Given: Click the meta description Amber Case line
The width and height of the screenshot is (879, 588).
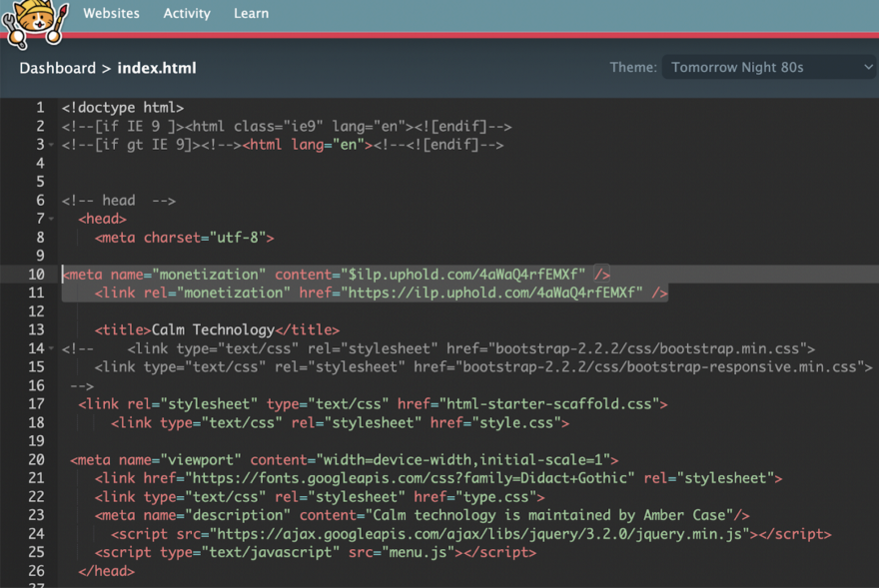Looking at the screenshot, I should [x=423, y=515].
